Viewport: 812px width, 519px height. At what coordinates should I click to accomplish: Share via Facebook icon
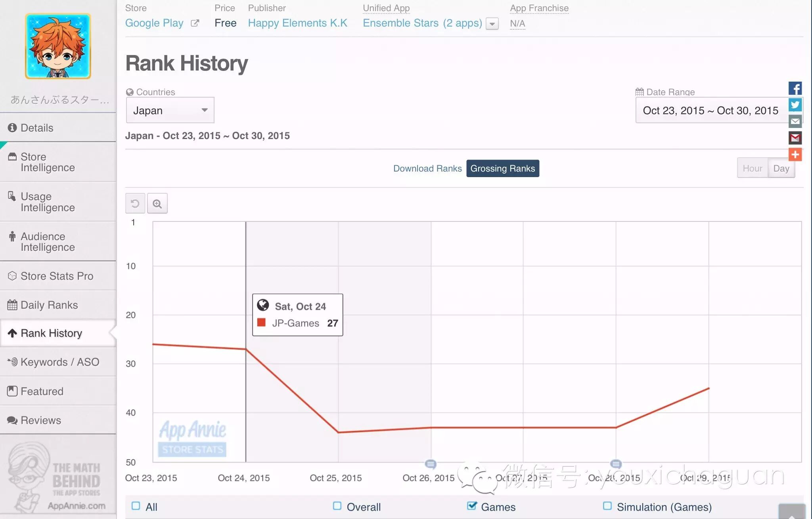(x=795, y=88)
